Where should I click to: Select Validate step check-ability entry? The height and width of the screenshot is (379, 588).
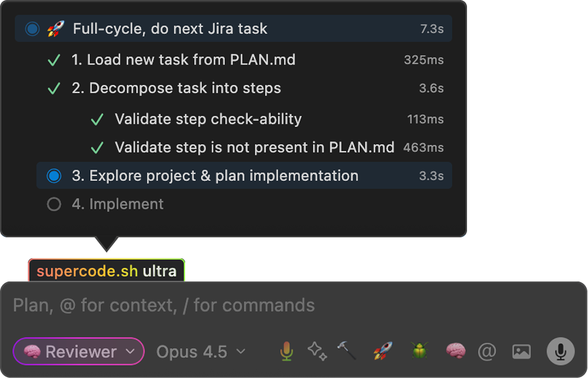[x=208, y=119]
